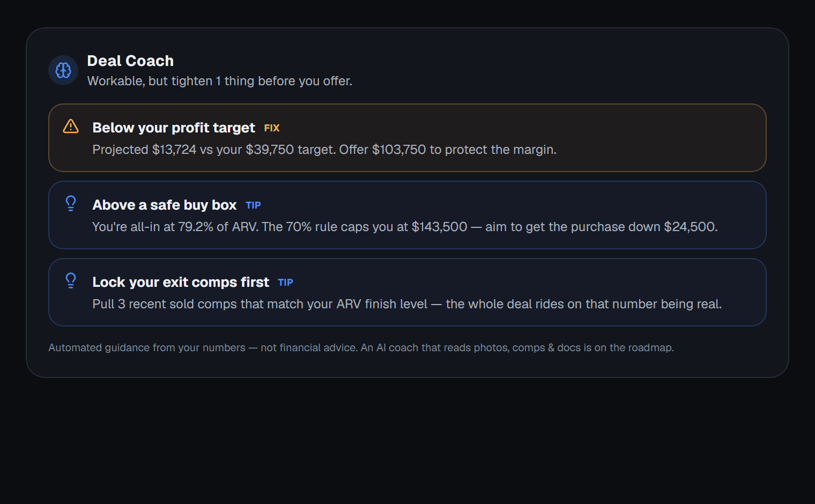Screen dimensions: 815x504
Task: Click the Projected $13,724 vs target description
Action: [x=324, y=150]
